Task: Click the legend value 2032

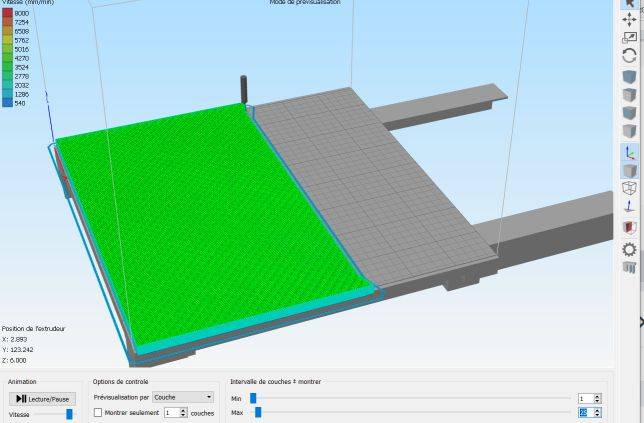Action: 22,85
